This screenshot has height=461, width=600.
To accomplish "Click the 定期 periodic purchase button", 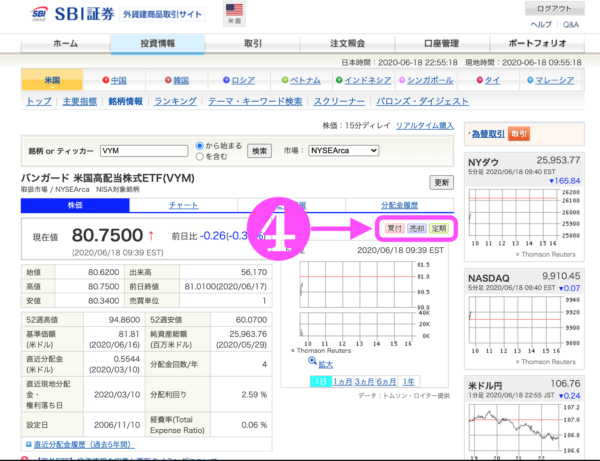I will 439,228.
